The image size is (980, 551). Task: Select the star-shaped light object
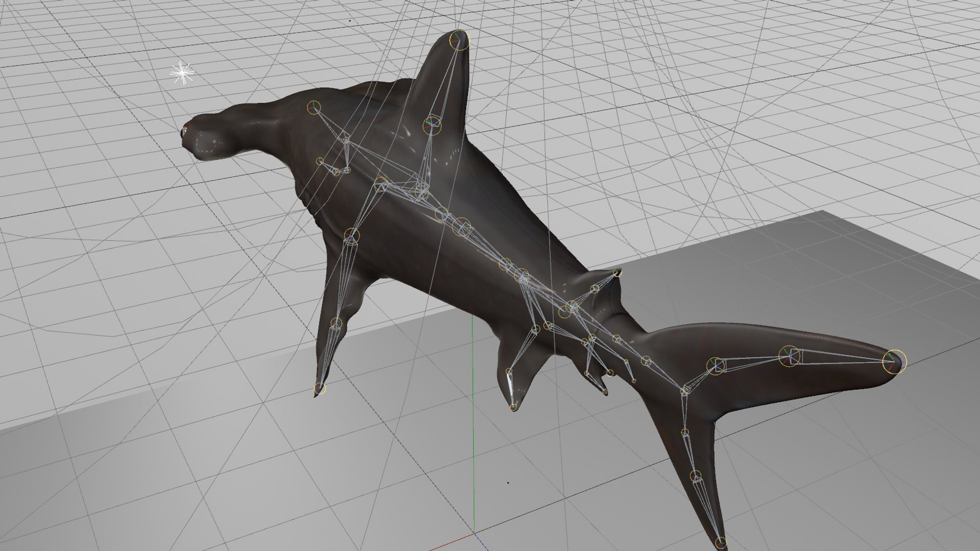(181, 73)
